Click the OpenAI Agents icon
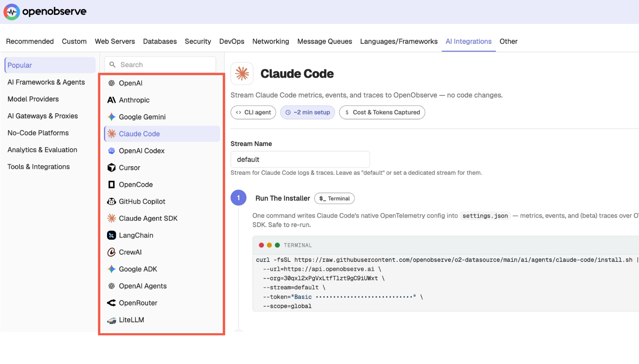 click(x=111, y=286)
